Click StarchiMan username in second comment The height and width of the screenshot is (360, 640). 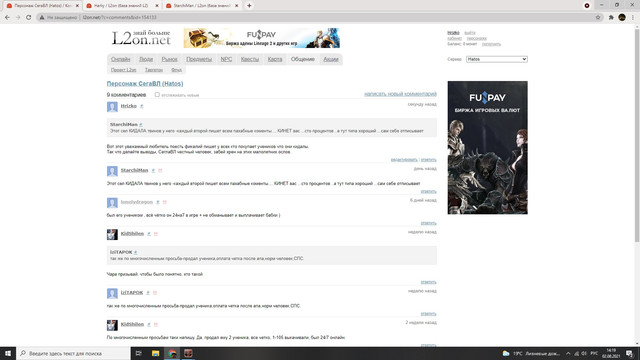tap(134, 170)
